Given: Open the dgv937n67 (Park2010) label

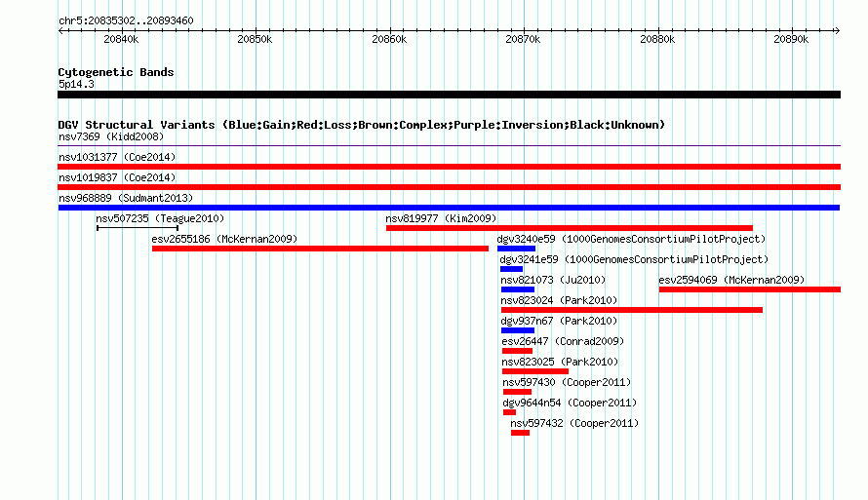Looking at the screenshot, I should pos(559,321).
